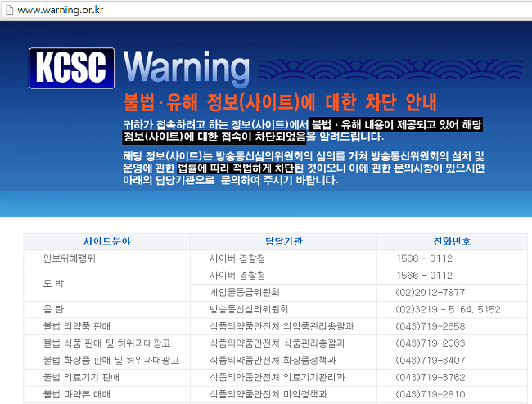Click phone number (02)2012-7877
This screenshot has height=404, width=532.
[x=431, y=293]
